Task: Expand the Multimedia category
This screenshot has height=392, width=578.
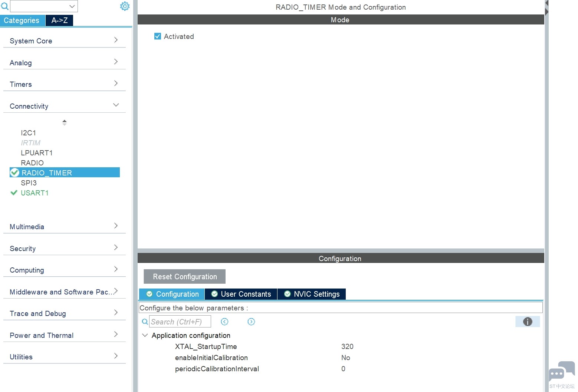Action: 65,226
